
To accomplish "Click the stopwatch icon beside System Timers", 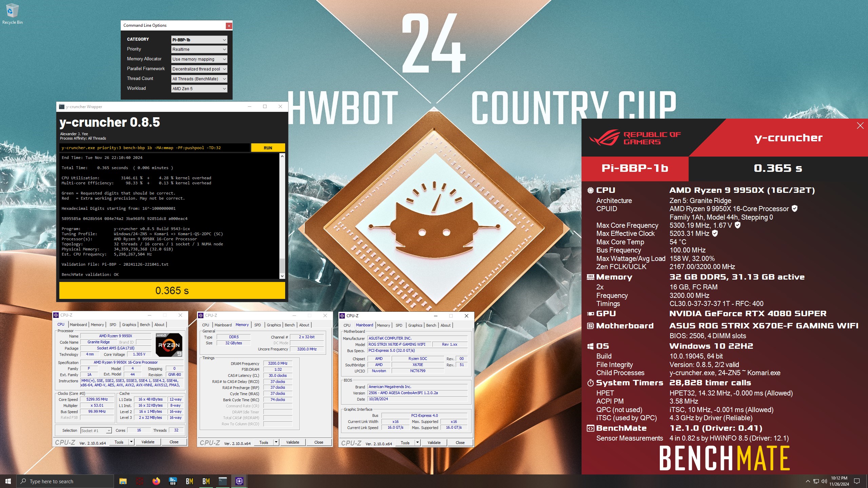I will pos(590,383).
